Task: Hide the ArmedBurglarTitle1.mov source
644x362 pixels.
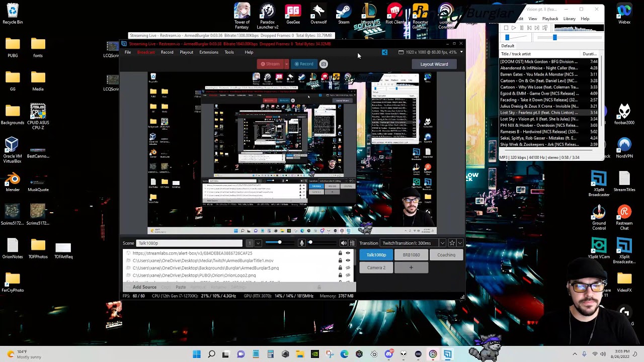Action: (348, 260)
